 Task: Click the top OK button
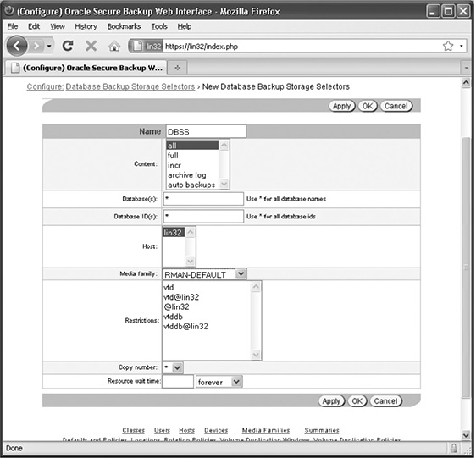(x=368, y=106)
